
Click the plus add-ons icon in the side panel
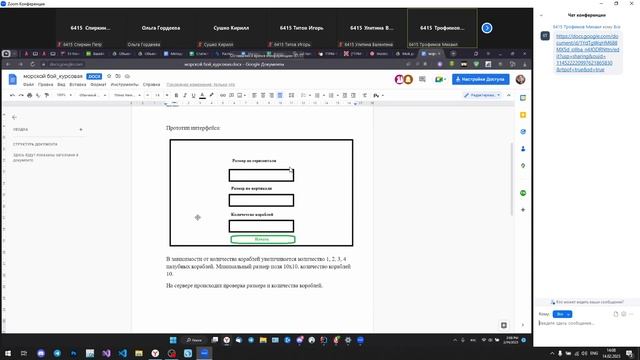tap(523, 210)
